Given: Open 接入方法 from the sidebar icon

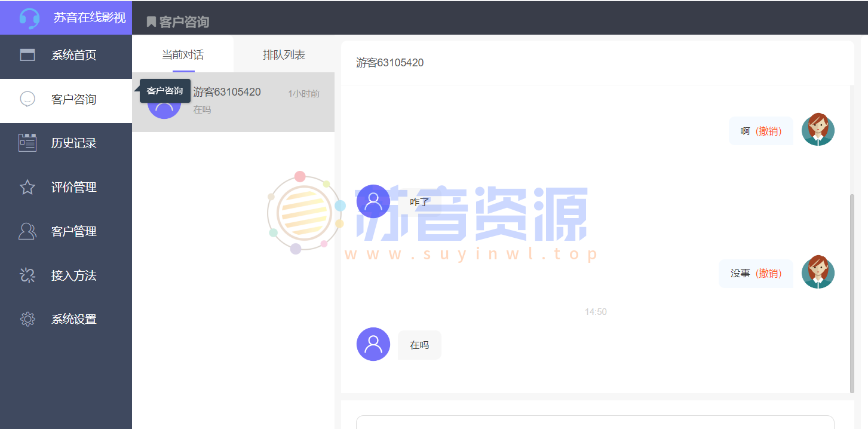Looking at the screenshot, I should pyautogui.click(x=27, y=275).
